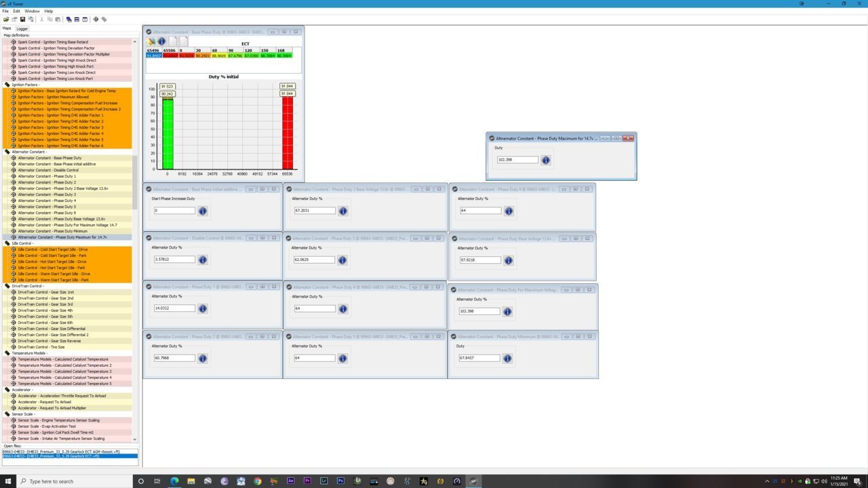868x488 pixels.
Task: Click the target crosshair toolbar icon
Action: 96,19
